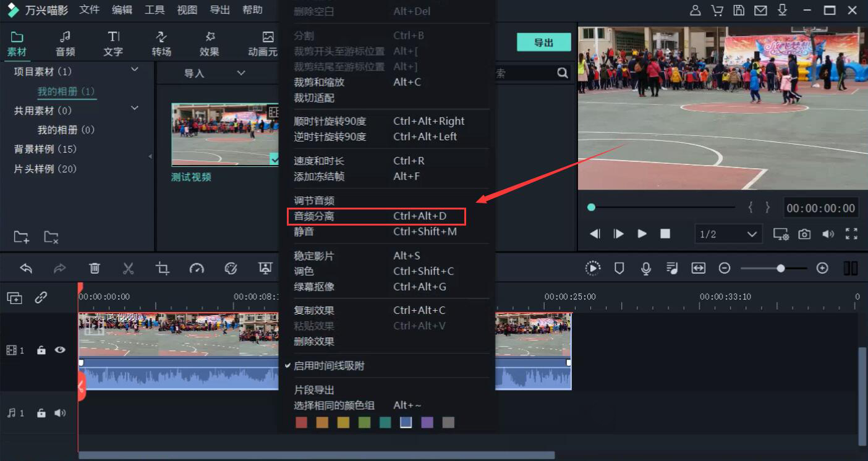Viewport: 868px width, 461px height.
Task: Hide video track 1 with the eye toggle
Action: click(x=60, y=350)
